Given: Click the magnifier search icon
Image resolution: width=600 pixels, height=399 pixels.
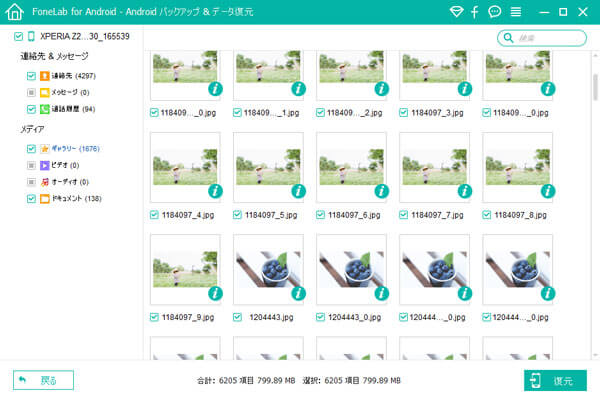Looking at the screenshot, I should click(508, 37).
